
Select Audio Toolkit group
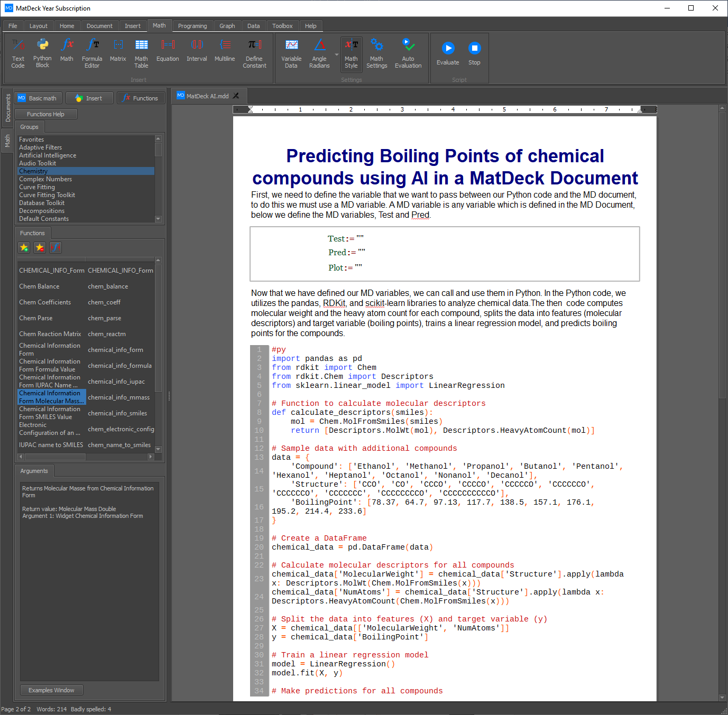86,163
